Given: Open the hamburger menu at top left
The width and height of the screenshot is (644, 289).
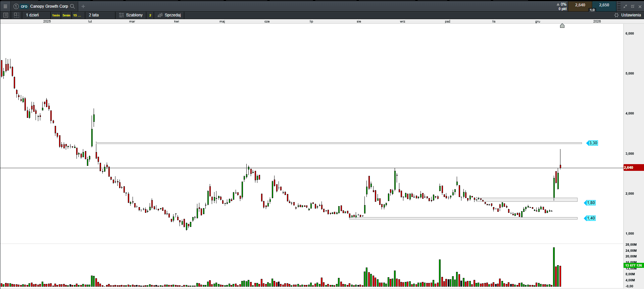Looking at the screenshot, I should pyautogui.click(x=5, y=6).
